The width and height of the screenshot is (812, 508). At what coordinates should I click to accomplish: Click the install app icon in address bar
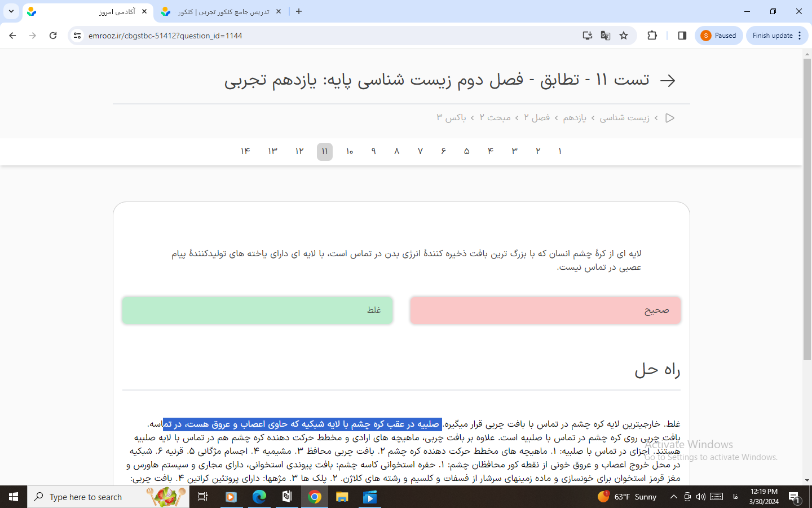(587, 36)
